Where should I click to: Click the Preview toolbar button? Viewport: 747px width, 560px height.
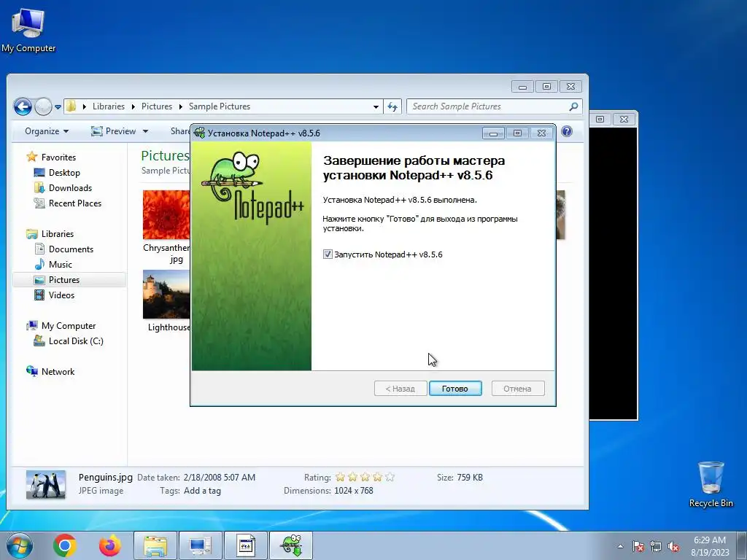113,131
